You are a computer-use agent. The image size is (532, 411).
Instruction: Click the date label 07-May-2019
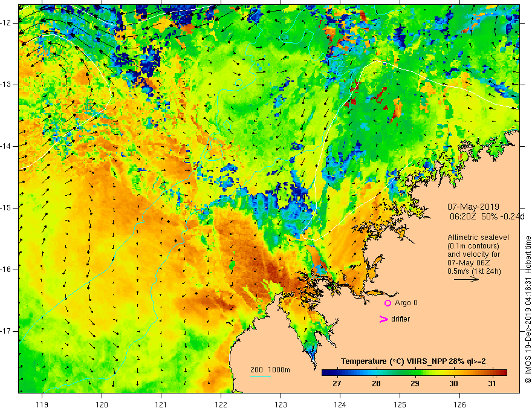[473, 207]
